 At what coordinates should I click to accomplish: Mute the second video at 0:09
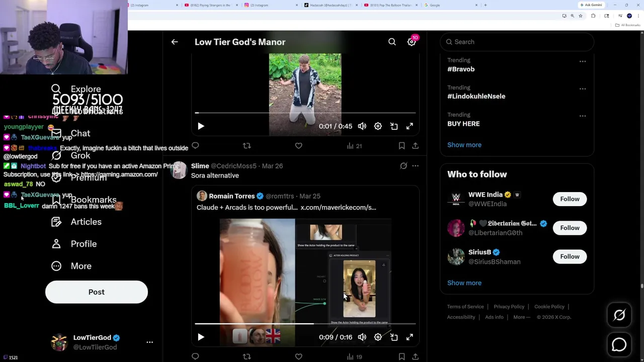362,337
